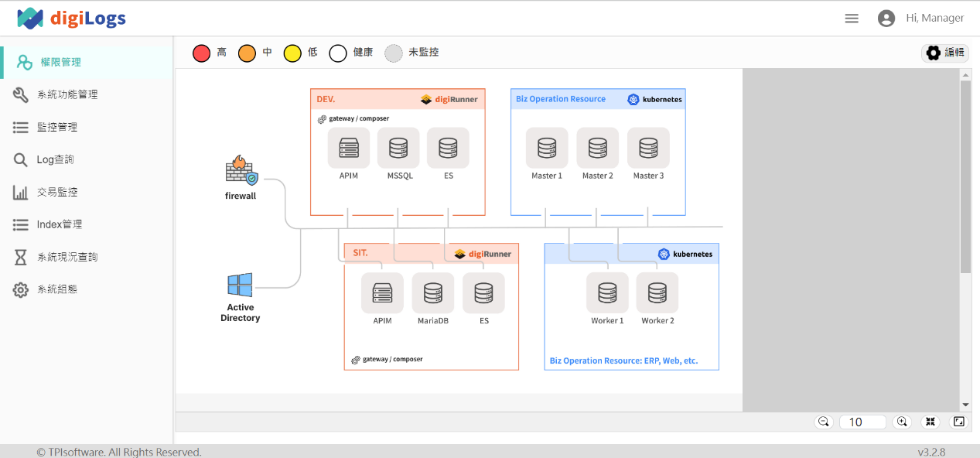Click the white 健康 status circle
The image size is (980, 458).
(338, 53)
